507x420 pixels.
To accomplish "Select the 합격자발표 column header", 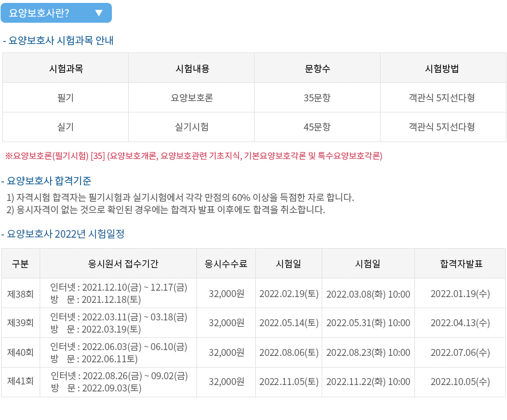I will pyautogui.click(x=461, y=263).
